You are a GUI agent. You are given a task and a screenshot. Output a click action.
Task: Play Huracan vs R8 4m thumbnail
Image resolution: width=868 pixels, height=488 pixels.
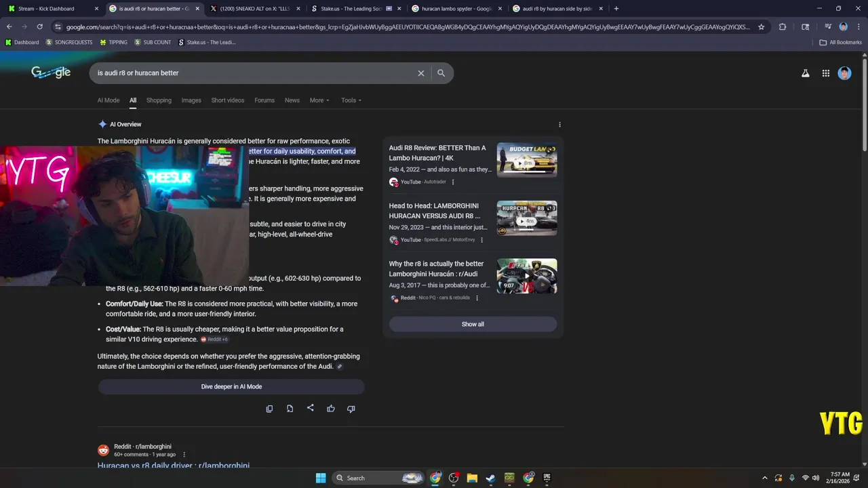(527, 218)
